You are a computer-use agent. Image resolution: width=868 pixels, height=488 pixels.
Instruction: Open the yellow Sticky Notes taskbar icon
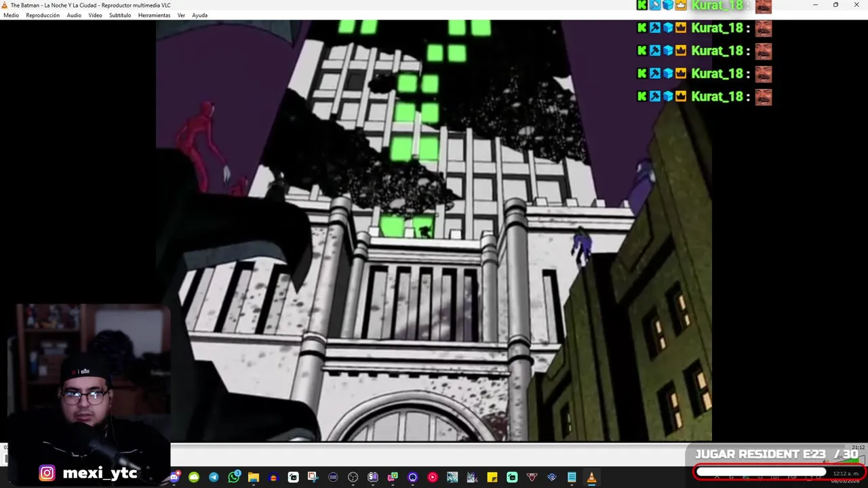pyautogui.click(x=492, y=477)
